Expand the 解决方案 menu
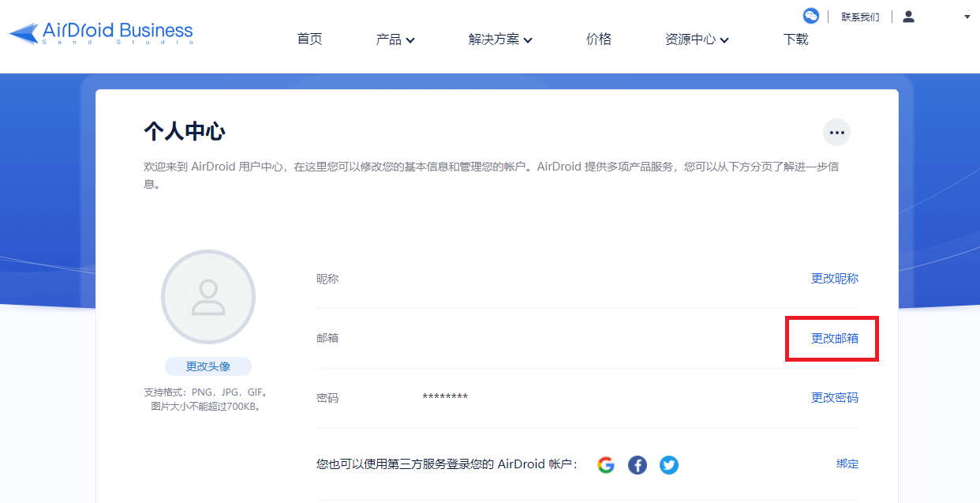Screen dimensions: 980x503 [500, 39]
